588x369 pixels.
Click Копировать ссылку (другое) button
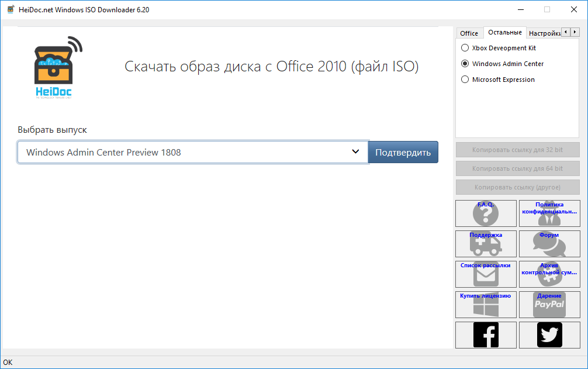tap(517, 187)
